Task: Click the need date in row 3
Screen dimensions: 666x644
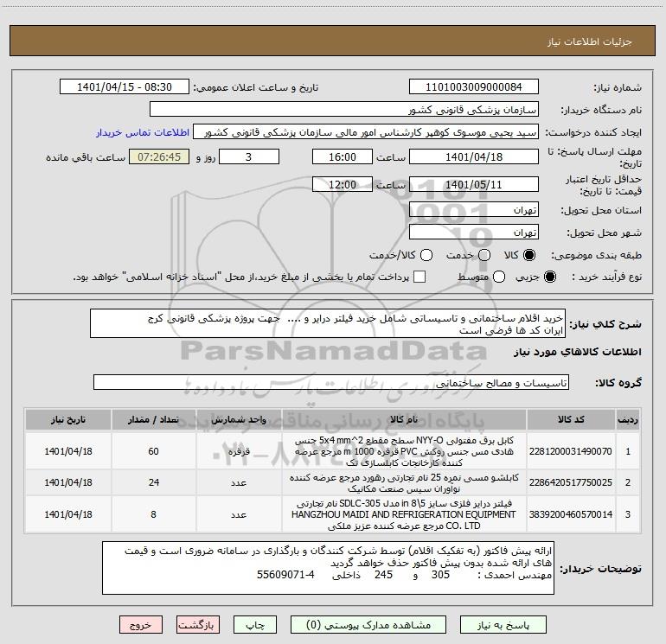Action: [x=68, y=514]
